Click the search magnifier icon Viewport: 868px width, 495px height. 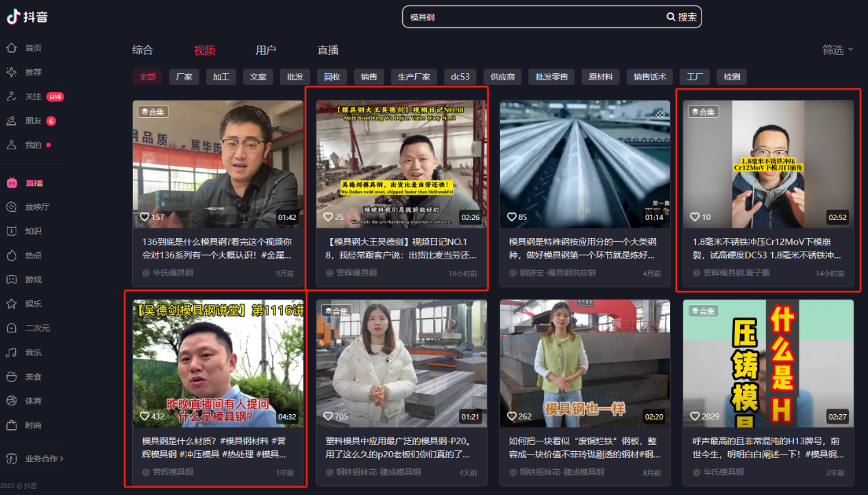(671, 17)
